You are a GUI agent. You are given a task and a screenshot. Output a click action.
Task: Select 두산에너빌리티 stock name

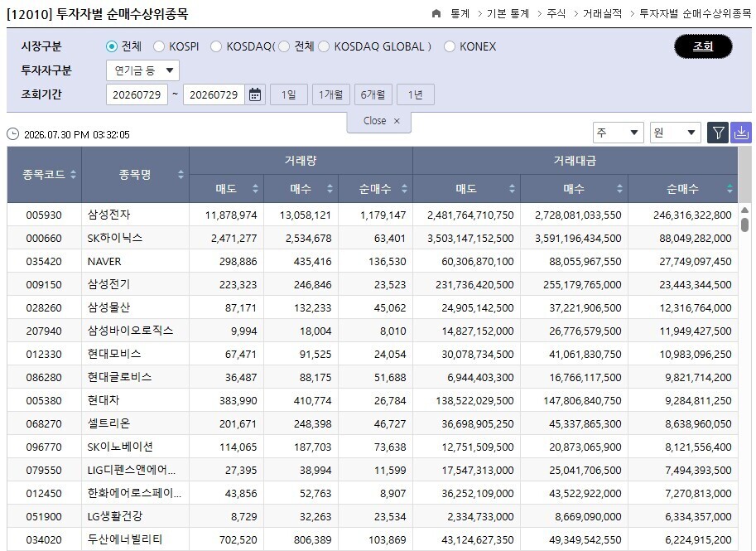(125, 539)
